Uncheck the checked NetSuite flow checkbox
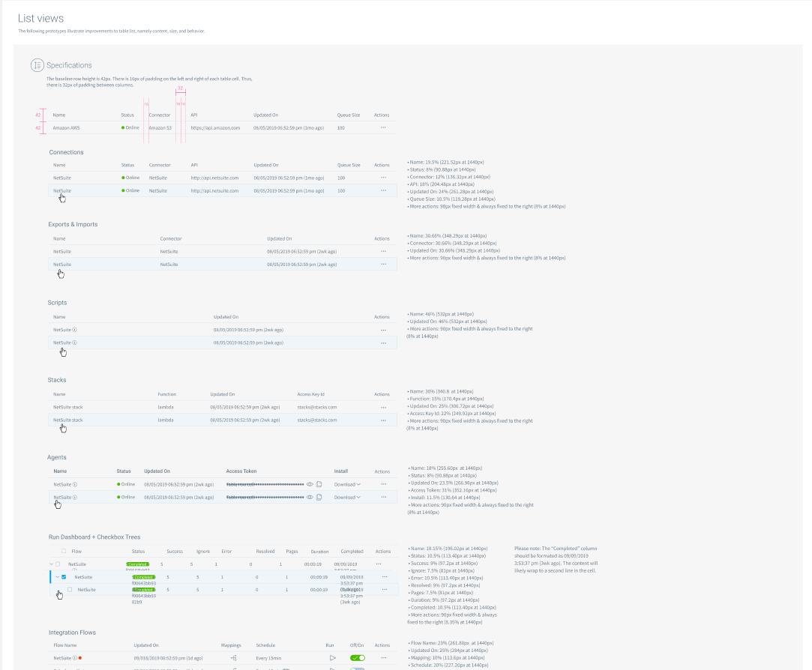This screenshot has width=812, height=670. tap(64, 577)
